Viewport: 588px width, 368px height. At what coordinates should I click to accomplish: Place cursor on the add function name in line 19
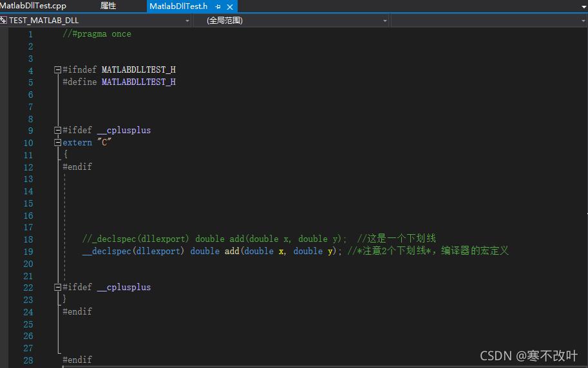pyautogui.click(x=231, y=251)
